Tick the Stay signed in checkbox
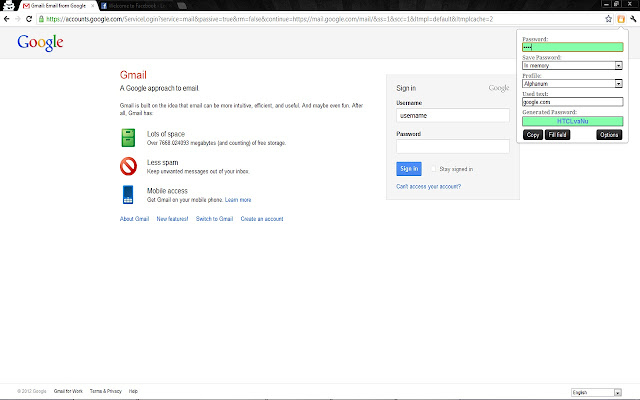This screenshot has height=400, width=640. 433,169
